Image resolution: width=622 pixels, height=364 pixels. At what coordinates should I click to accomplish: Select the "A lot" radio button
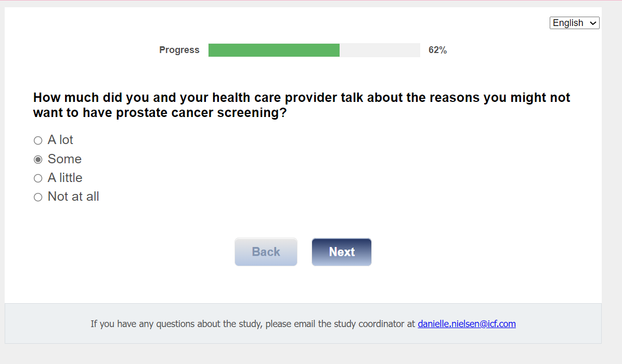38,140
